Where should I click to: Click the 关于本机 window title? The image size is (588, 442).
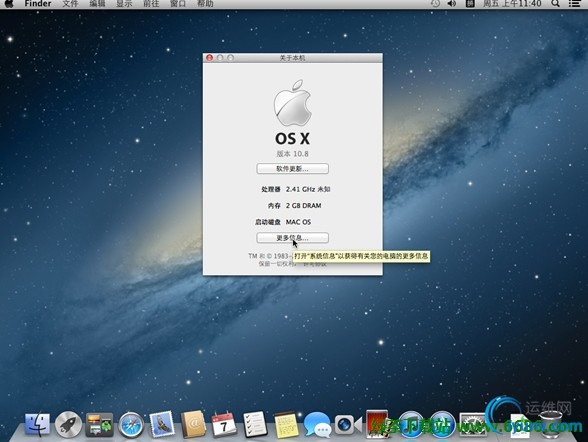pyautogui.click(x=292, y=58)
